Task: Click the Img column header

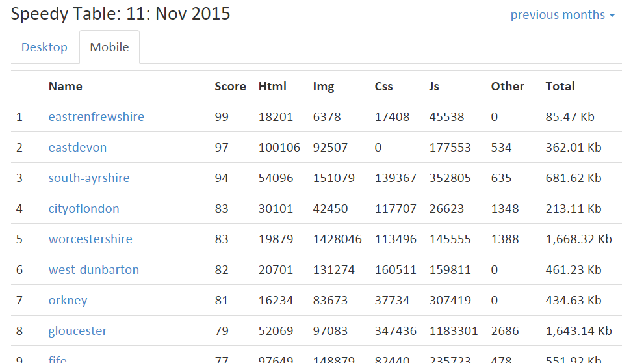Action: 324,87
